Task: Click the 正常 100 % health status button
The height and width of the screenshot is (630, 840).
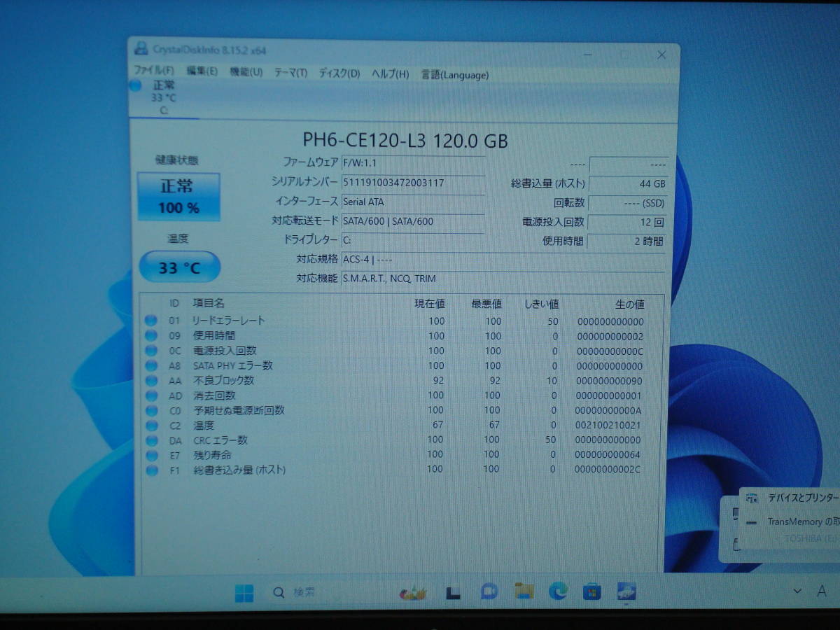Action: (178, 196)
